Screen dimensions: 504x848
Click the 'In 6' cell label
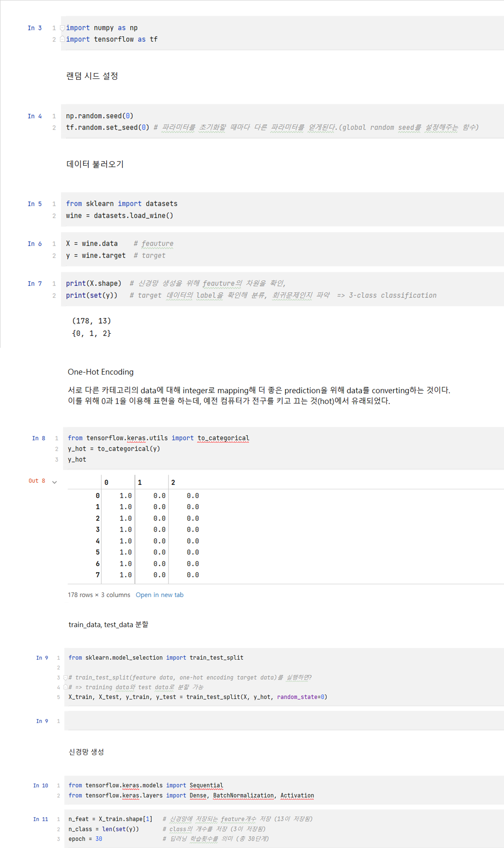pos(34,244)
